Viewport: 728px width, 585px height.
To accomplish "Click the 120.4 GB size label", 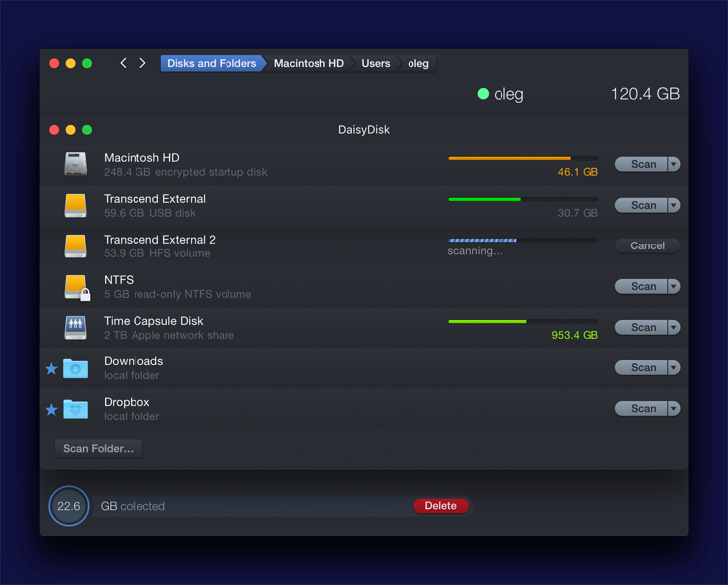I will point(645,94).
